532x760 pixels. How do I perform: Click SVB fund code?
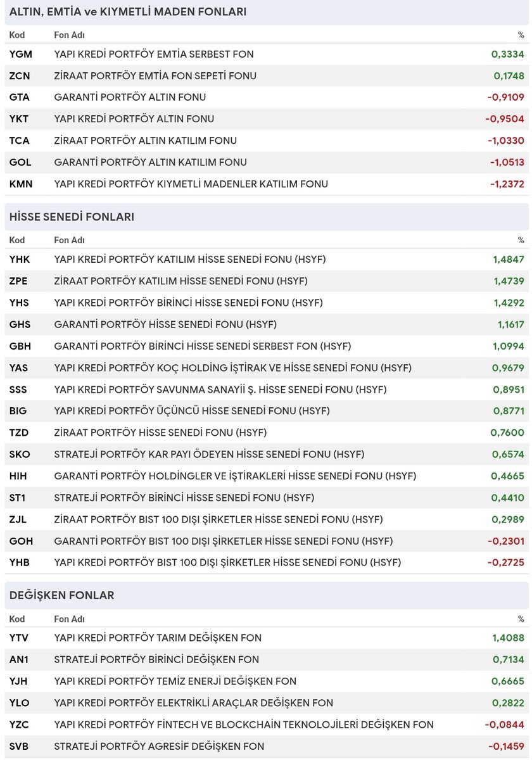(19, 746)
